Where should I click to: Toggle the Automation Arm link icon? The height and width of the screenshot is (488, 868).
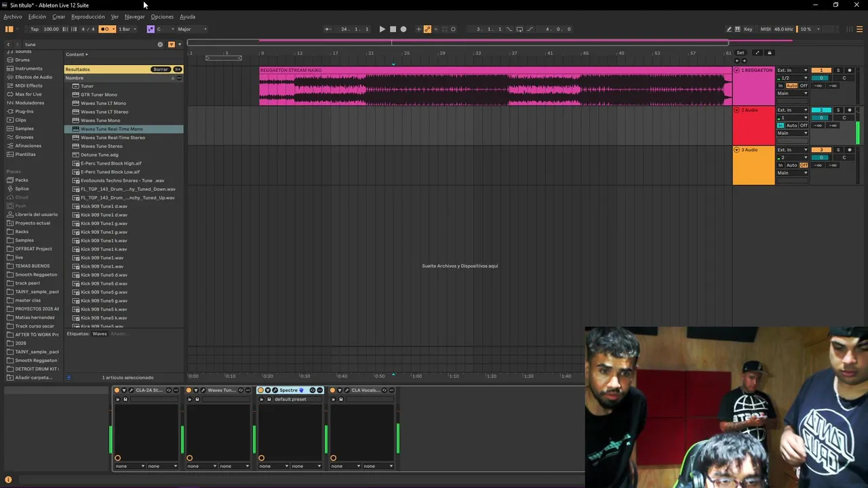tap(427, 29)
